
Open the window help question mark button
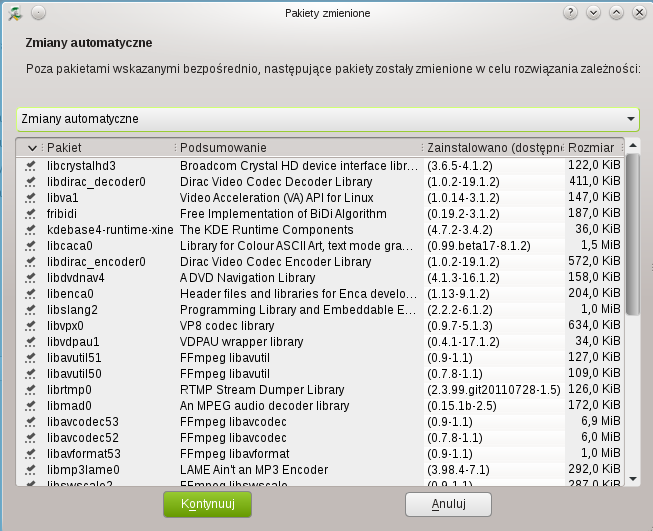571,12
